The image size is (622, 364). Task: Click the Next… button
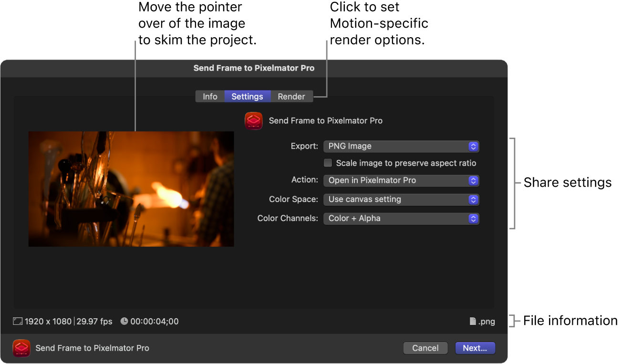point(475,348)
